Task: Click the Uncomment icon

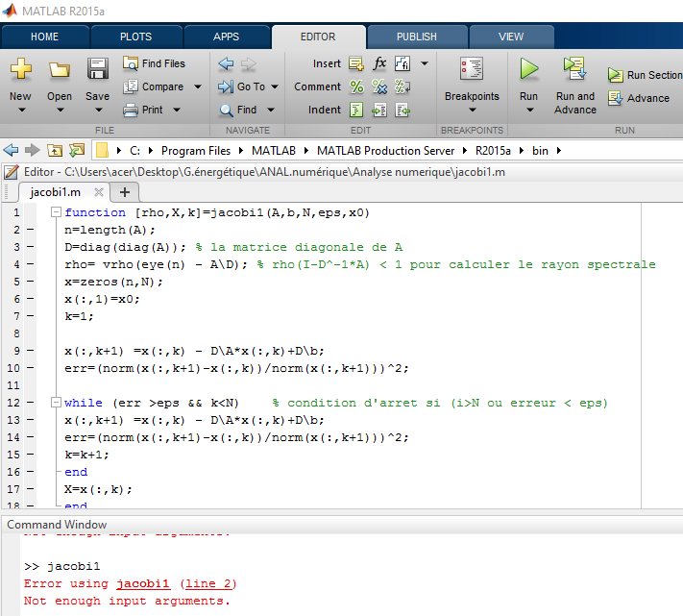Action: coord(379,86)
